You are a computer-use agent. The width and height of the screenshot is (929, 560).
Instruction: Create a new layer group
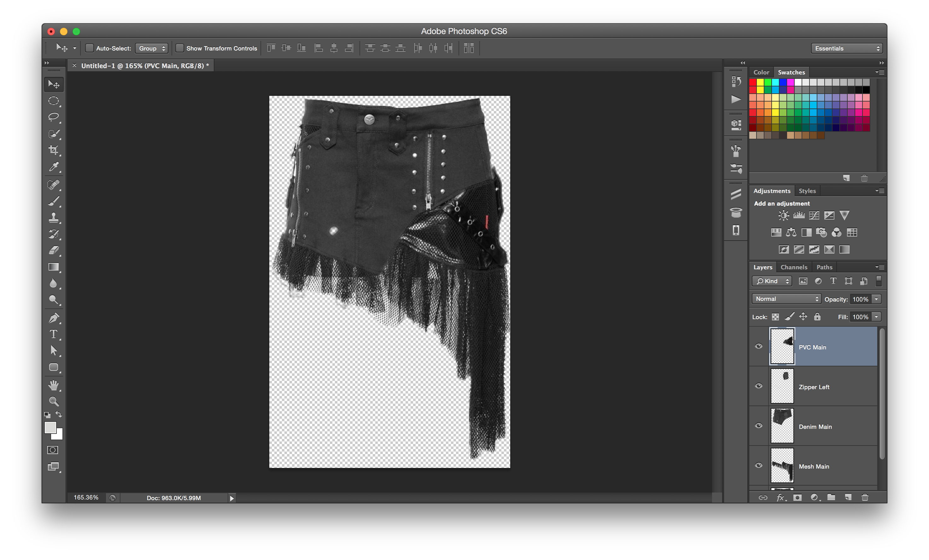pyautogui.click(x=831, y=497)
